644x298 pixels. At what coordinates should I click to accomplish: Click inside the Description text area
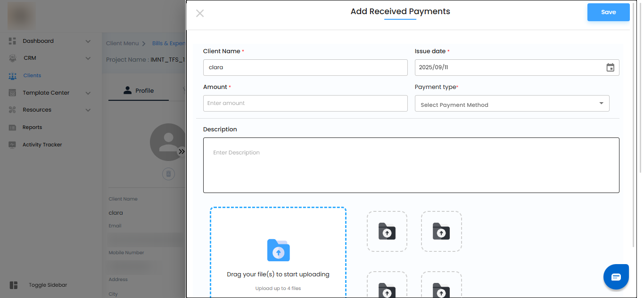click(411, 165)
